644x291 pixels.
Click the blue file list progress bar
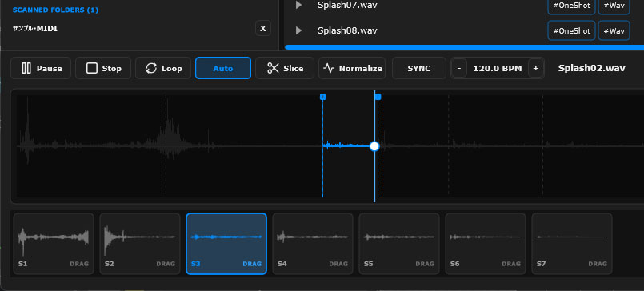click(464, 47)
